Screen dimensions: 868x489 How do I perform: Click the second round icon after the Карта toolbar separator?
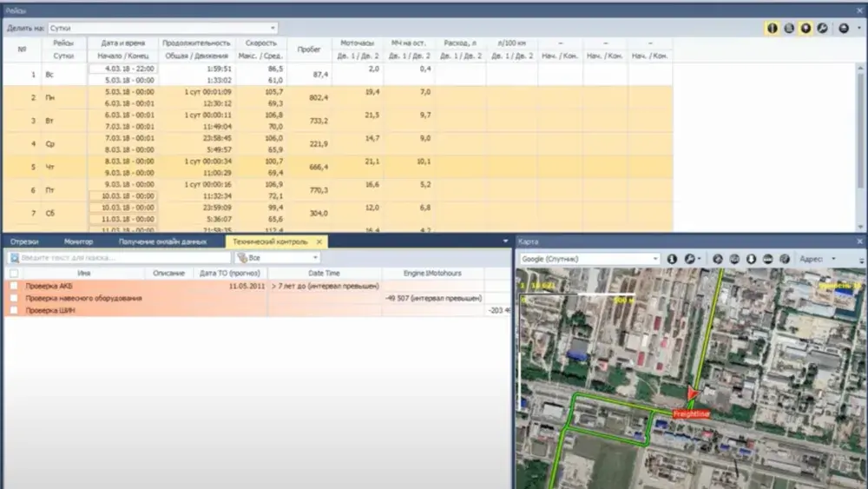734,259
